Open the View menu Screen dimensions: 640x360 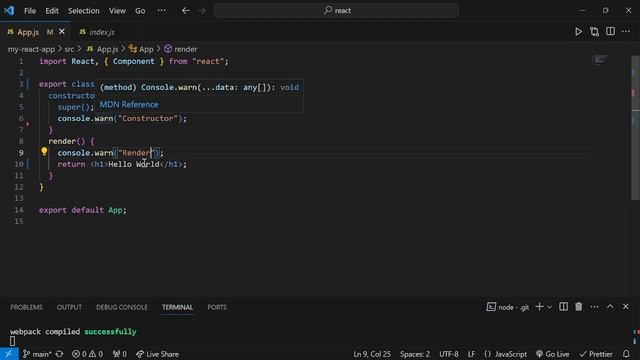pyautogui.click(x=117, y=11)
